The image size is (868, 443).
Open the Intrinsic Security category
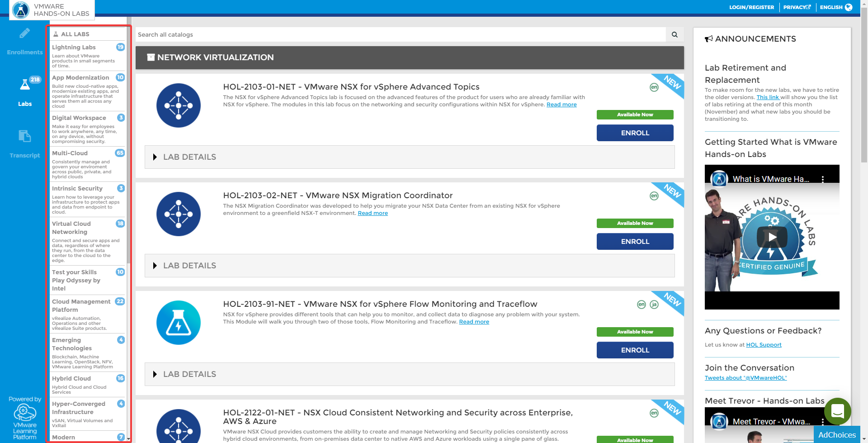77,188
